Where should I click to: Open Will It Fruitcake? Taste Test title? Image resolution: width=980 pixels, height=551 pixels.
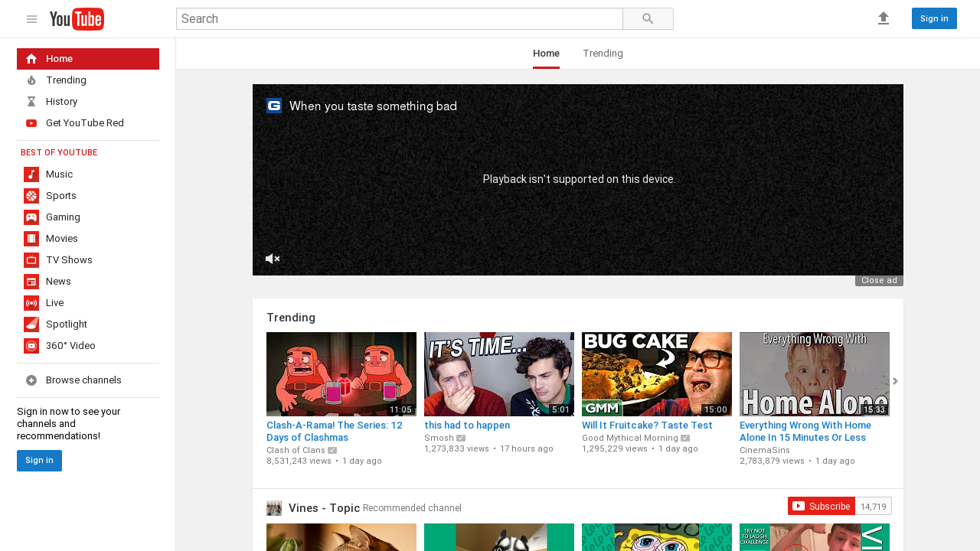click(647, 425)
